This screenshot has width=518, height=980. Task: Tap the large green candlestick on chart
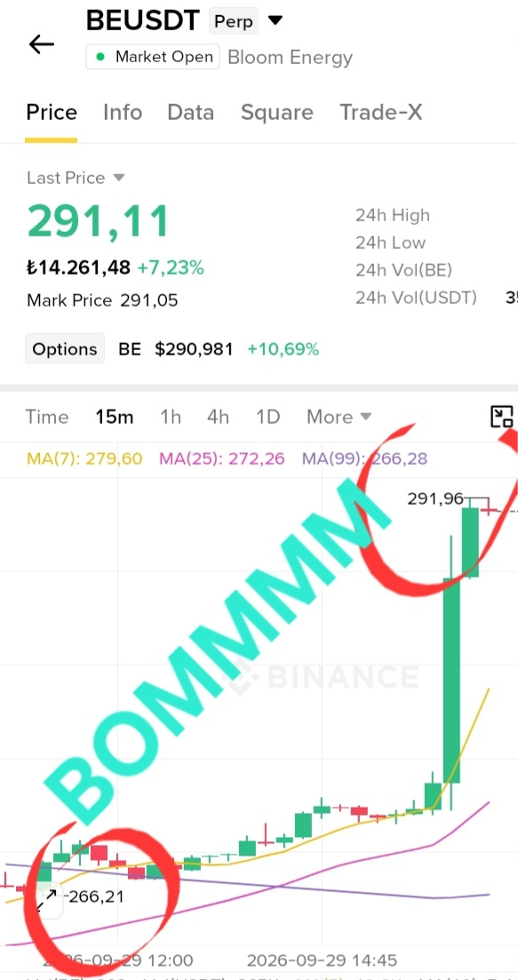(x=451, y=680)
